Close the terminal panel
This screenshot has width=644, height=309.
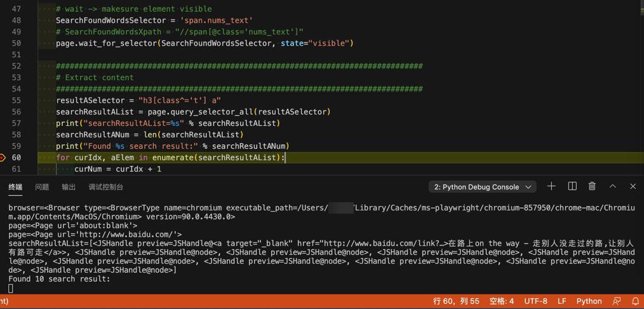tap(633, 186)
